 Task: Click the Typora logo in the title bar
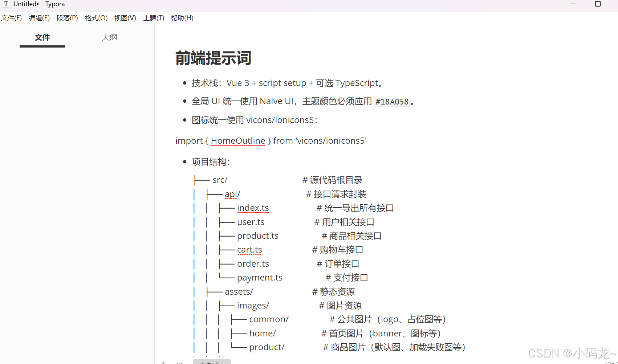[x=6, y=4]
